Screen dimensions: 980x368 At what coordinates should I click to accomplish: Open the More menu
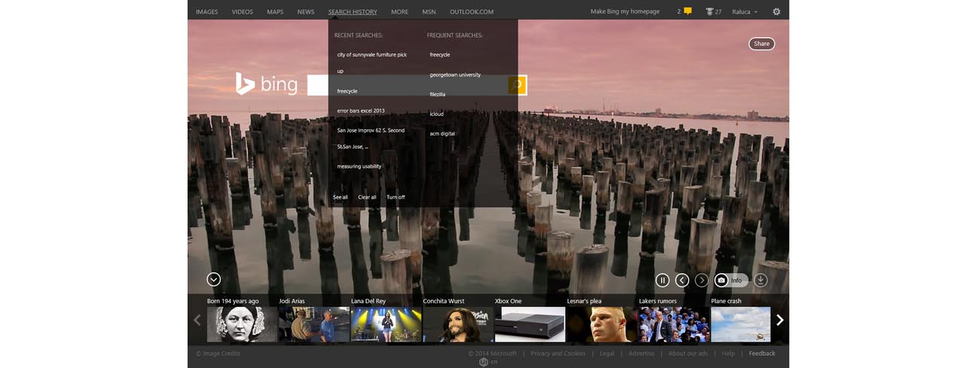pyautogui.click(x=399, y=12)
